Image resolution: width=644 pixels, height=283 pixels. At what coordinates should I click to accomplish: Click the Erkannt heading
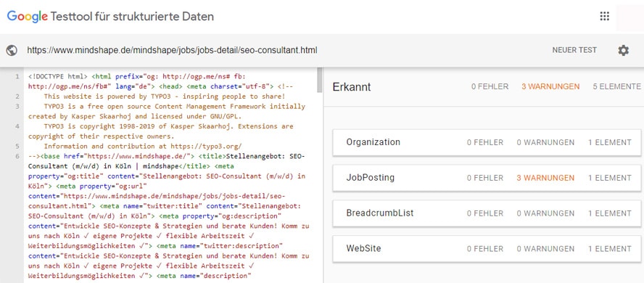pos(352,86)
